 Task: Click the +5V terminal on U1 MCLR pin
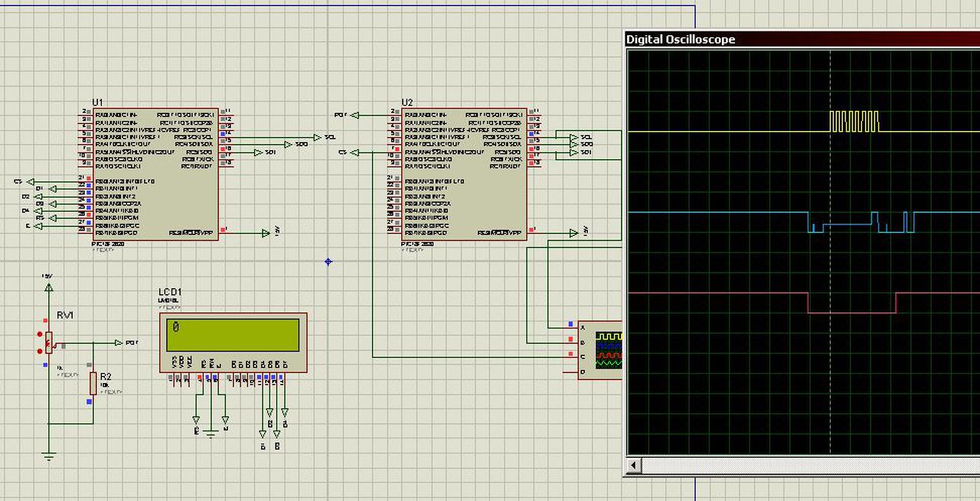[x=270, y=232]
